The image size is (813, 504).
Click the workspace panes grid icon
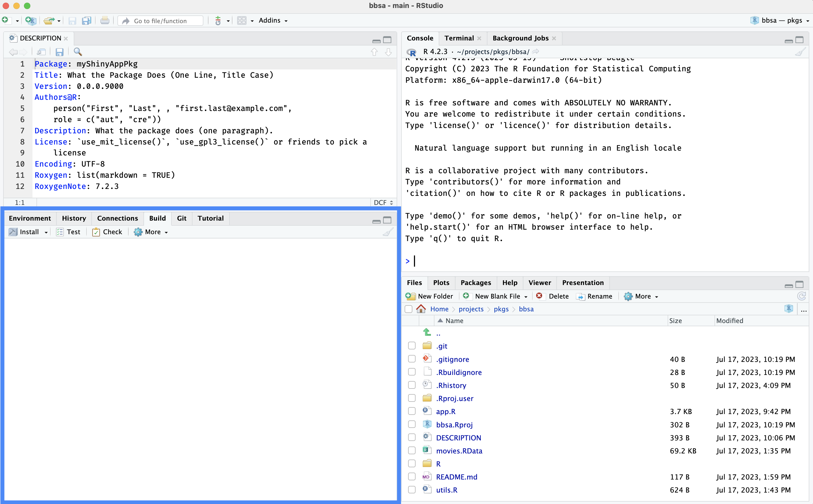[242, 21]
